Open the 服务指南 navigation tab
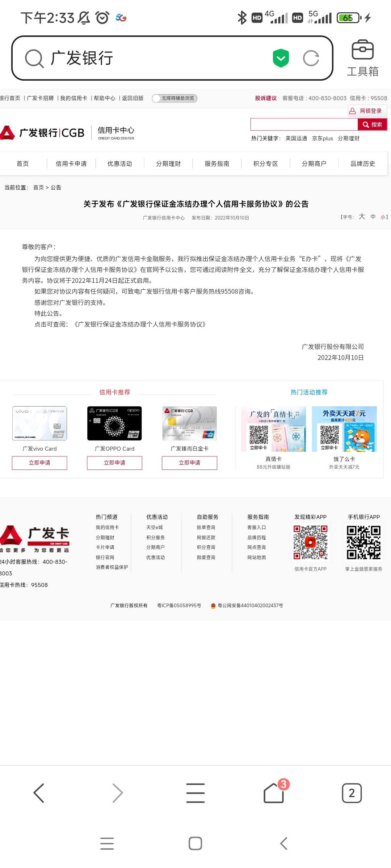Viewport: 391px width, 868px height. point(217,164)
